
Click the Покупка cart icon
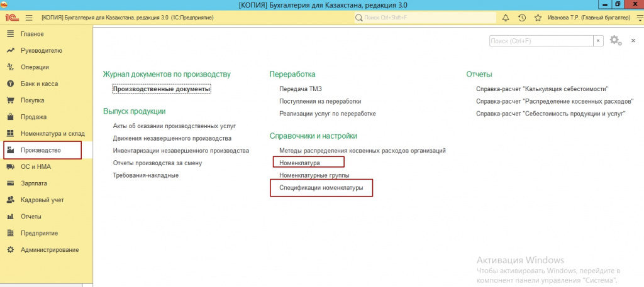[11, 100]
